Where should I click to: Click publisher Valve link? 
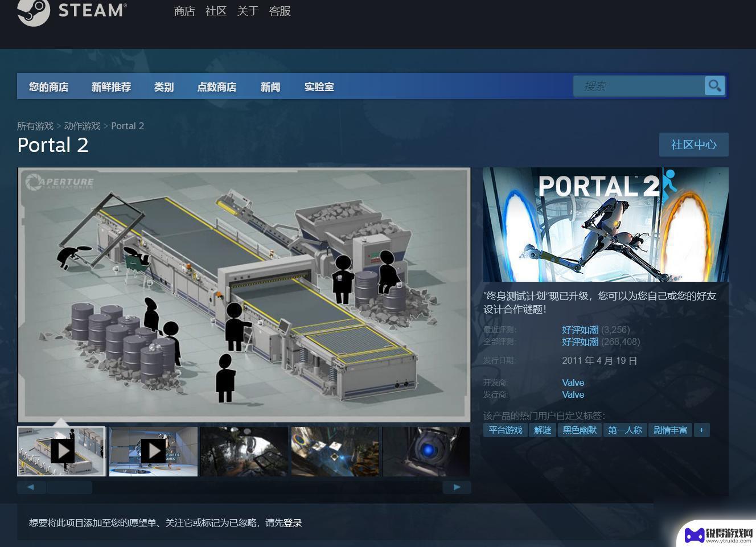coord(573,394)
